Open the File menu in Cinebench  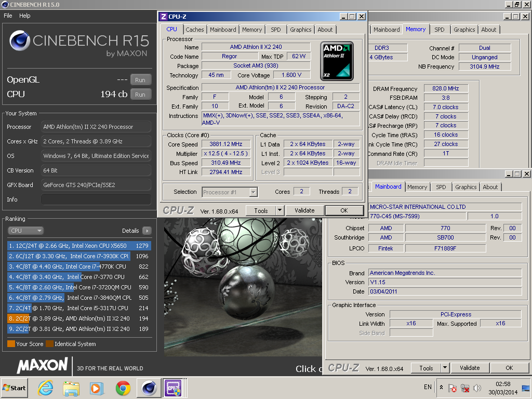(x=8, y=16)
